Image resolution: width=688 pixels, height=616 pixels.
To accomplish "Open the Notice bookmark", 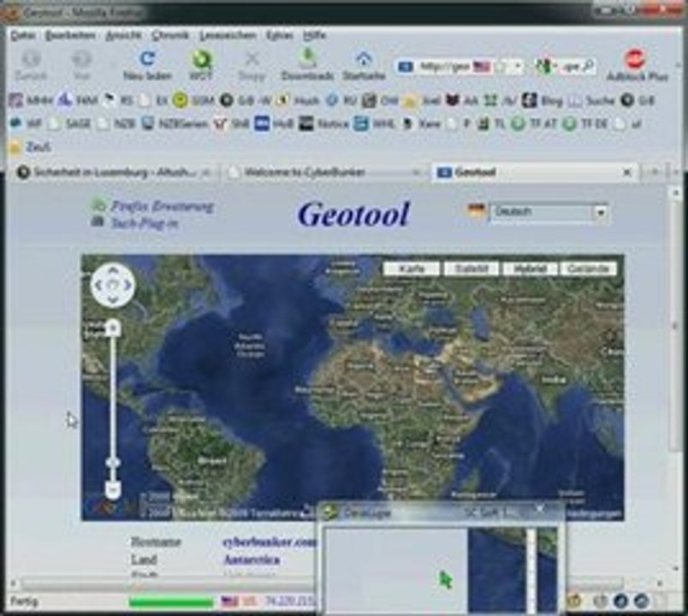I will pyautogui.click(x=323, y=124).
